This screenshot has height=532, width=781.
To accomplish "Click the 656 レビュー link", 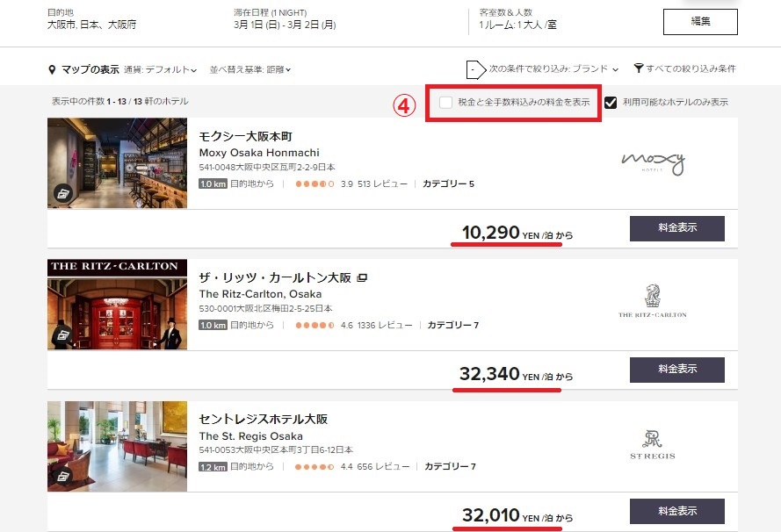I will click(383, 467).
